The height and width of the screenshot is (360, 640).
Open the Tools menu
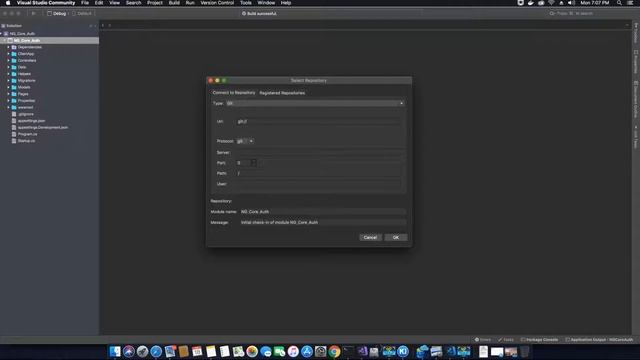click(246, 3)
